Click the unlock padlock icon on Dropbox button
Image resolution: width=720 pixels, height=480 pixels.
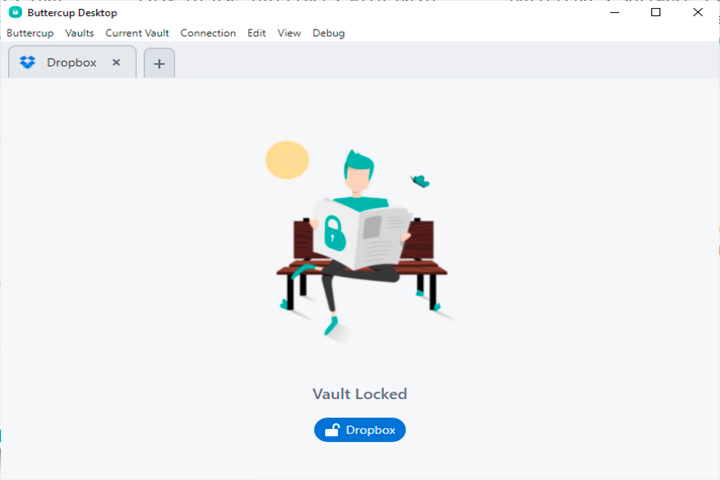click(x=332, y=430)
